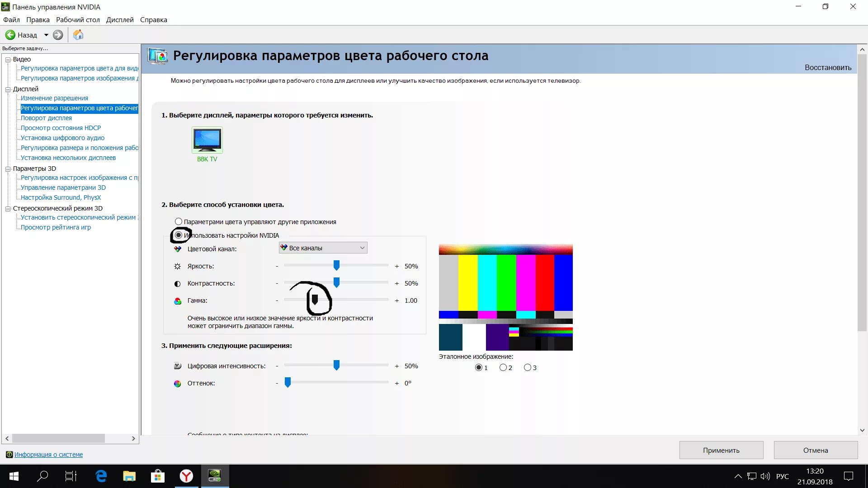Open 'Информация о системе' link
Viewport: 868px width, 488px height.
[48, 455]
